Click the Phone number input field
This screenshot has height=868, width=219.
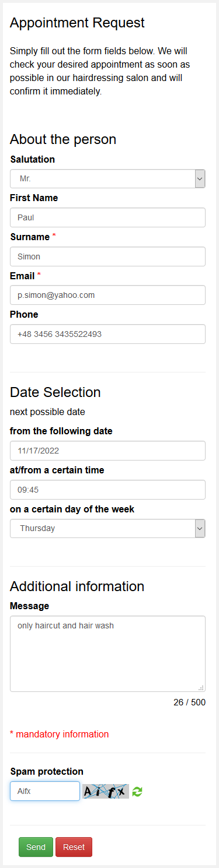[107, 334]
